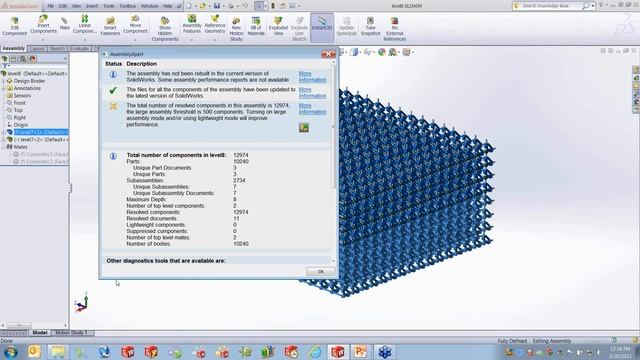
Task: Create an Exploded View
Action: [x=278, y=27]
